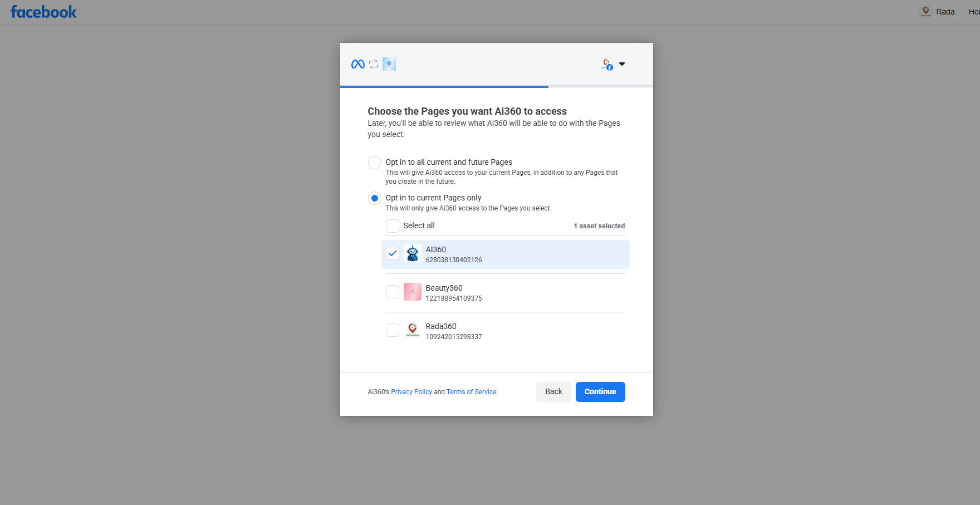Screen dimensions: 980x505
Task: Select opt in to current Pages only
Action: pyautogui.click(x=374, y=198)
